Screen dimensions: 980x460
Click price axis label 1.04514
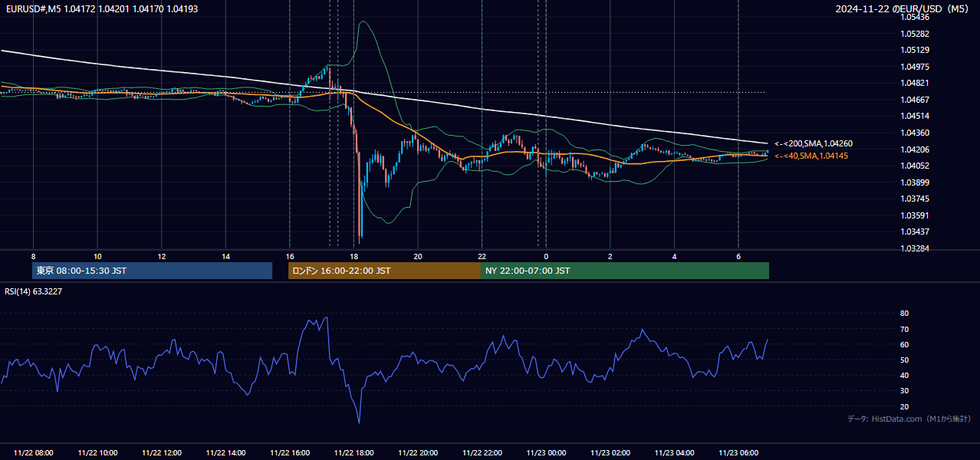(915, 117)
